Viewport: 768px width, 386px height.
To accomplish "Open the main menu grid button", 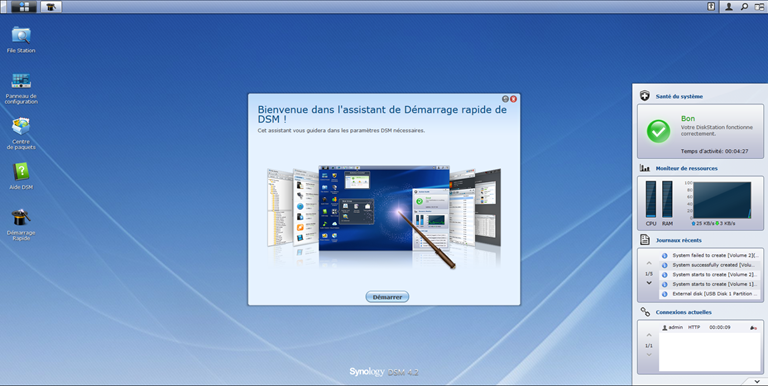I will point(24,6).
